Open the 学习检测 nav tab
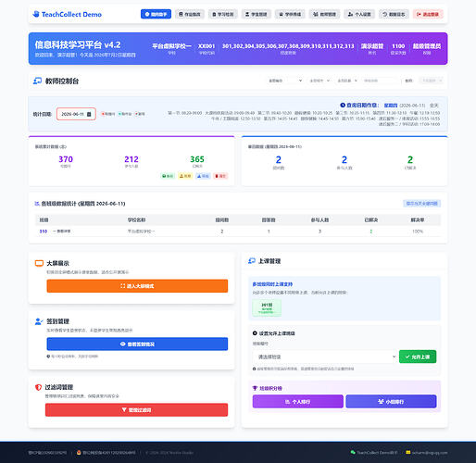This screenshot has width=476, height=463. pos(223,14)
